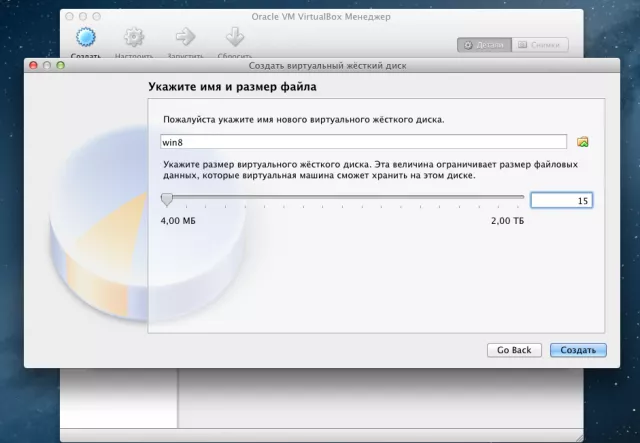The image size is (640, 443).
Task: Click the dialog title Создать виртуальный жёсткий диск
Action: [x=327, y=66]
